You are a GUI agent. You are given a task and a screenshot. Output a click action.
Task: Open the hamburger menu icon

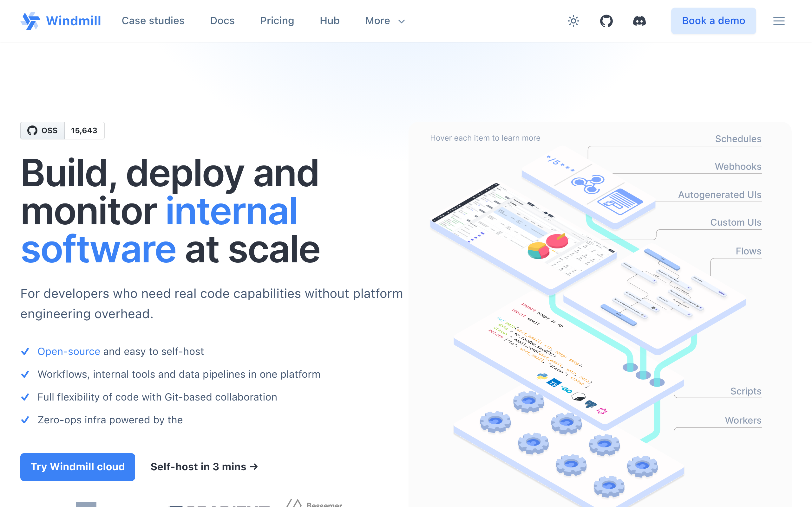click(778, 21)
